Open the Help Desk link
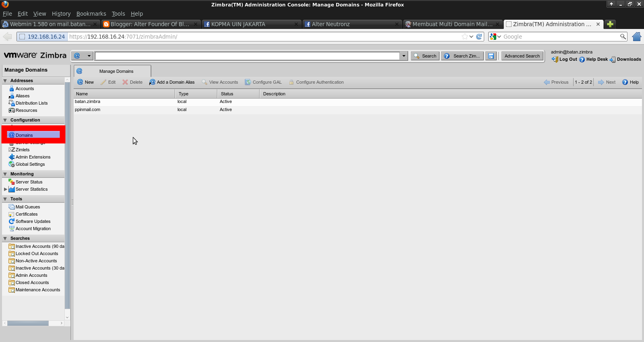Image resolution: width=644 pixels, height=342 pixels. (593, 59)
